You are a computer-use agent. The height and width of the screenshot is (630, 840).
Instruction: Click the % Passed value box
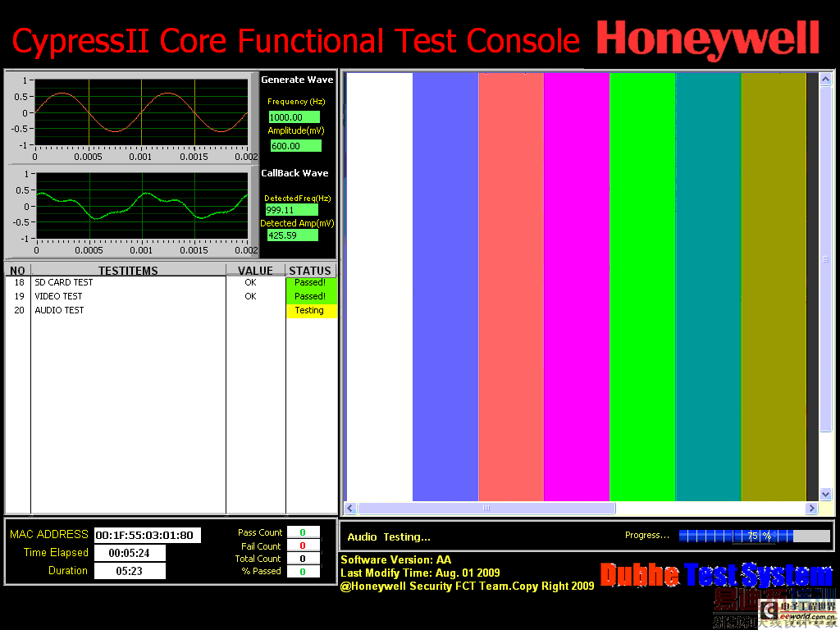click(x=304, y=572)
